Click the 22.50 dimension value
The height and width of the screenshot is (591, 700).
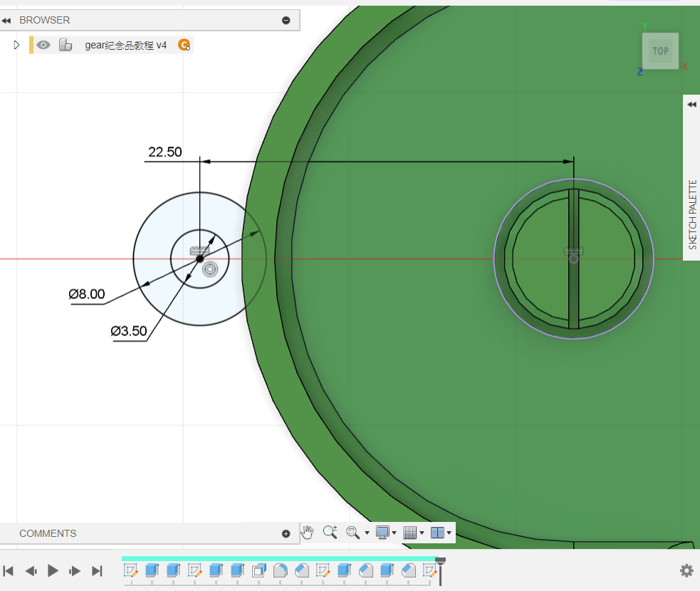[164, 152]
